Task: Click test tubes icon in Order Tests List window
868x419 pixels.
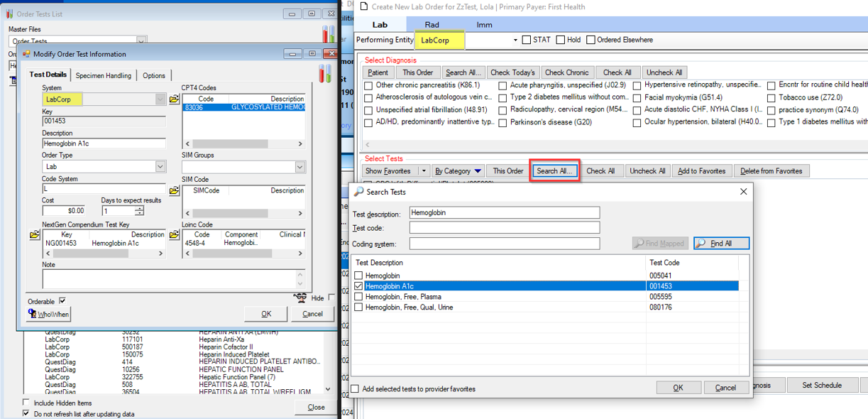Action: [329, 33]
